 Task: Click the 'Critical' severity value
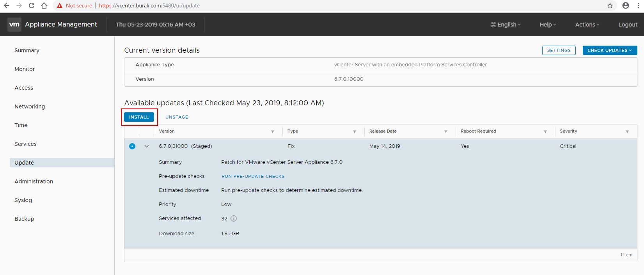pyautogui.click(x=568, y=146)
